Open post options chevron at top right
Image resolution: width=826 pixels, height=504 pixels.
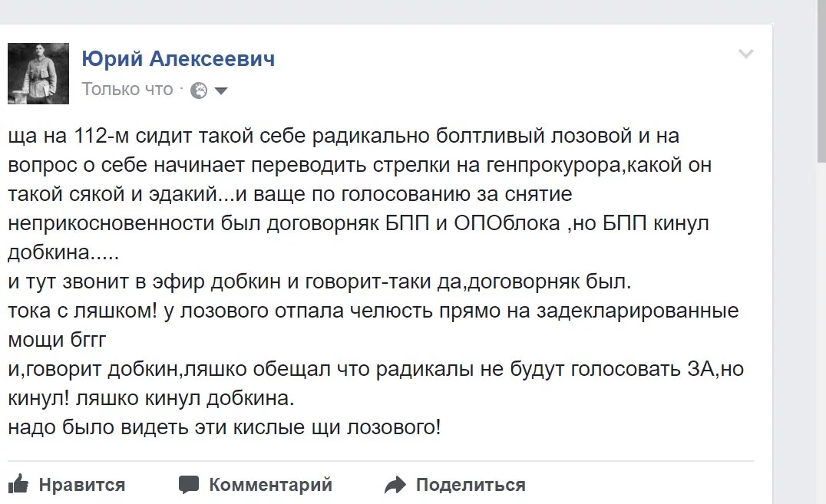click(x=746, y=54)
